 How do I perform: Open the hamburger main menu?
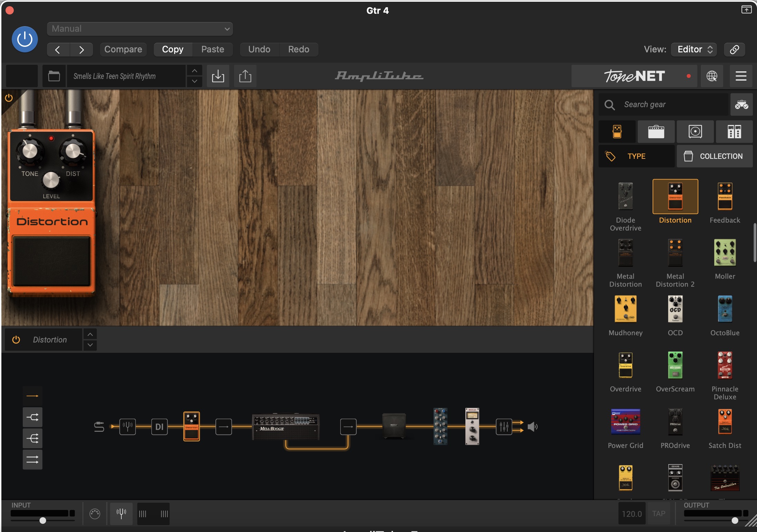coord(741,76)
